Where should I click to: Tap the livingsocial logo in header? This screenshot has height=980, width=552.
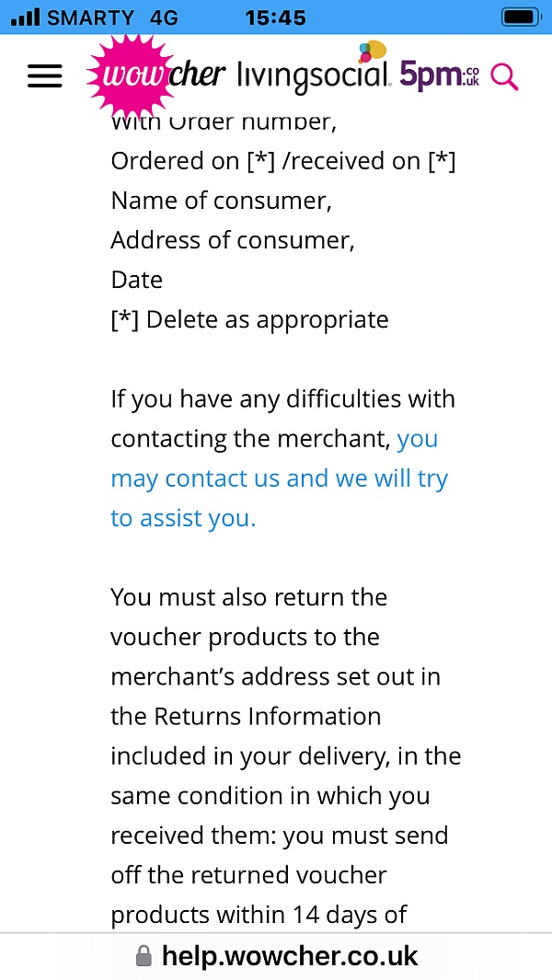click(314, 75)
